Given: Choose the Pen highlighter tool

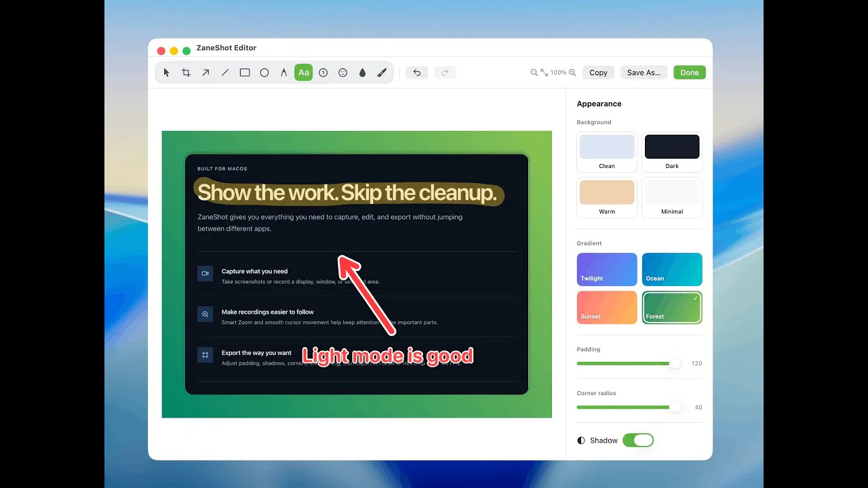Looking at the screenshot, I should [284, 73].
